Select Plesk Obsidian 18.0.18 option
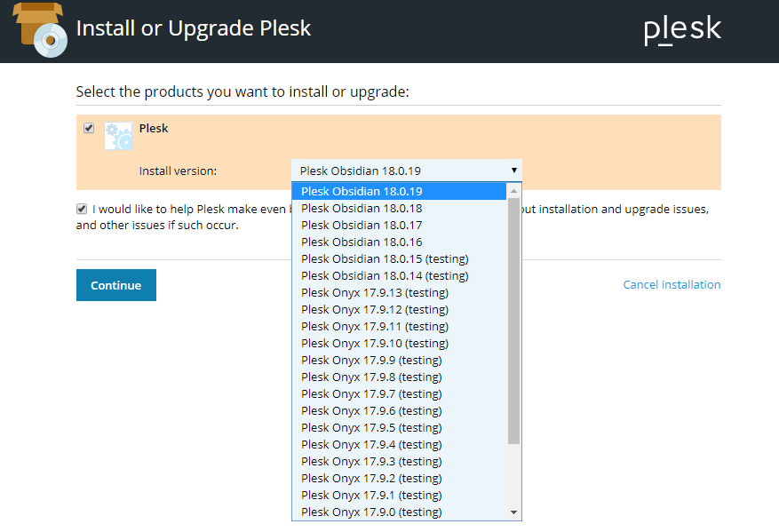 click(362, 208)
